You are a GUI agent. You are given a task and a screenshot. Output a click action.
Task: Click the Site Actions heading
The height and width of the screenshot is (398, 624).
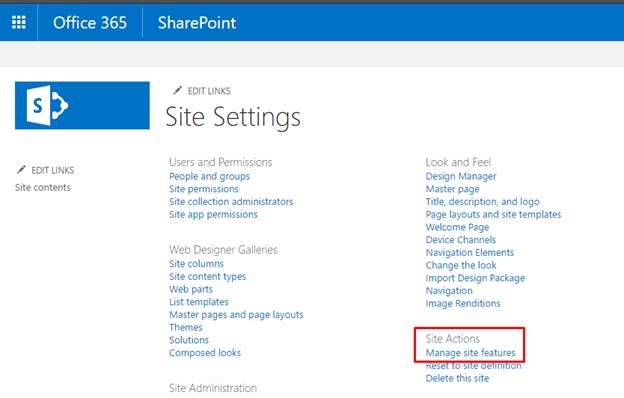453,339
